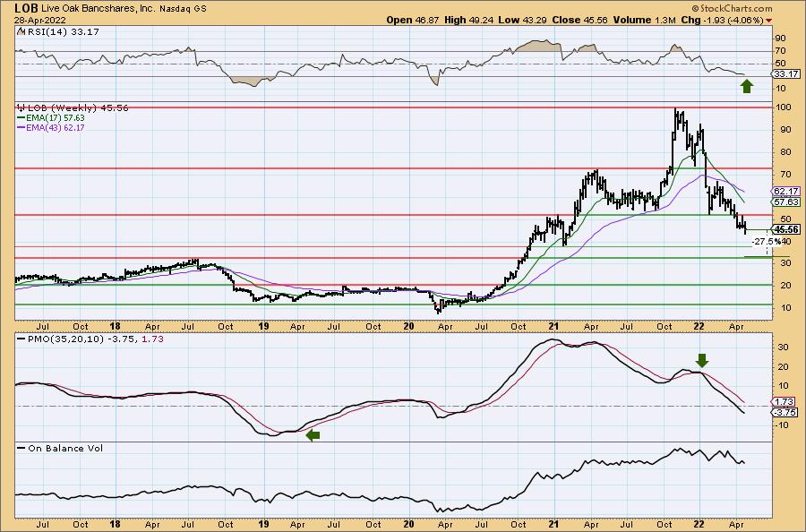Click the small icon before RSI(14) label

click(20, 31)
